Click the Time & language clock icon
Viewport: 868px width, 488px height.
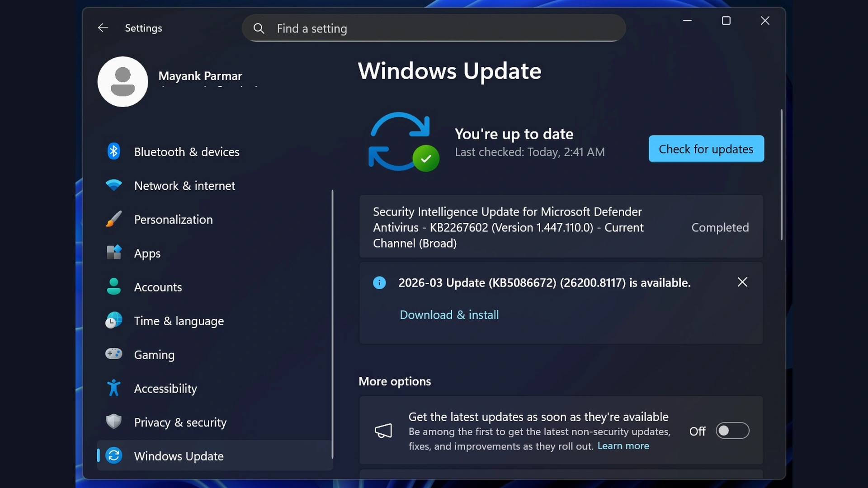pos(113,320)
